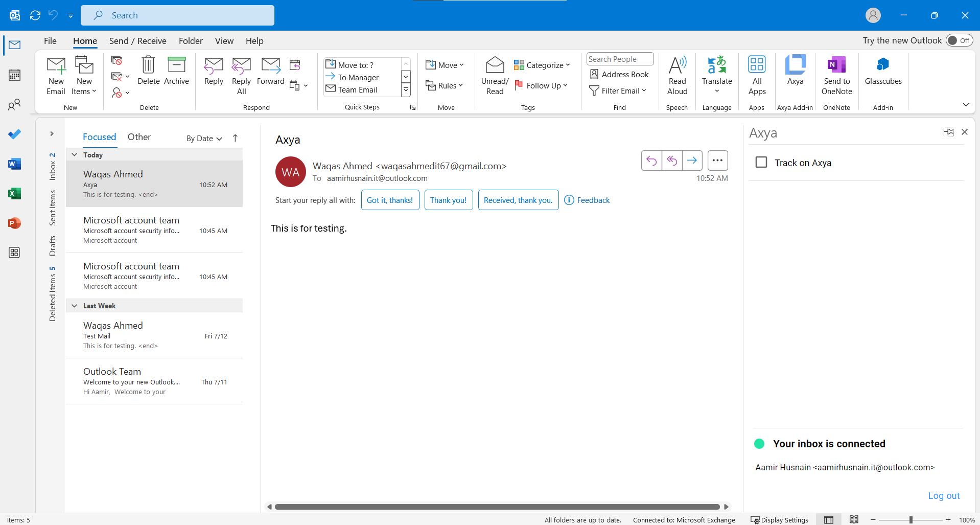Log out of the connected inbox
Image resolution: width=980 pixels, height=525 pixels.
943,495
